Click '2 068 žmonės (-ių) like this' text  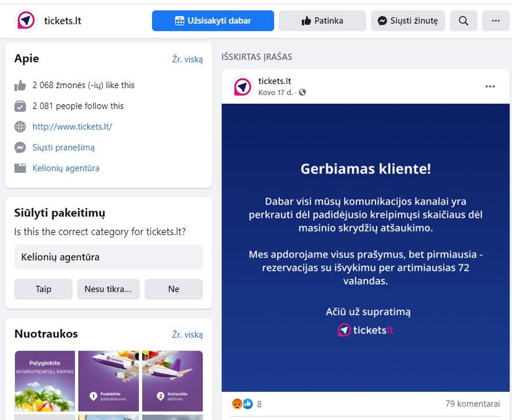coord(83,85)
